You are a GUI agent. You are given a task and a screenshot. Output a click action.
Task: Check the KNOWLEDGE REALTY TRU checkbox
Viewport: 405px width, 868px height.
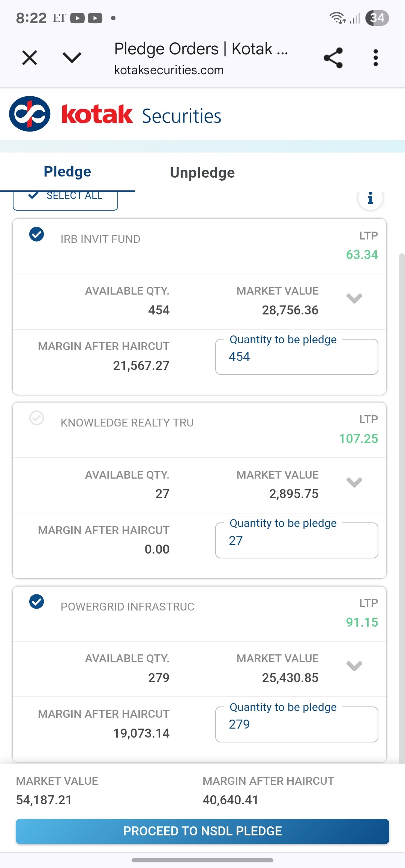(37, 418)
